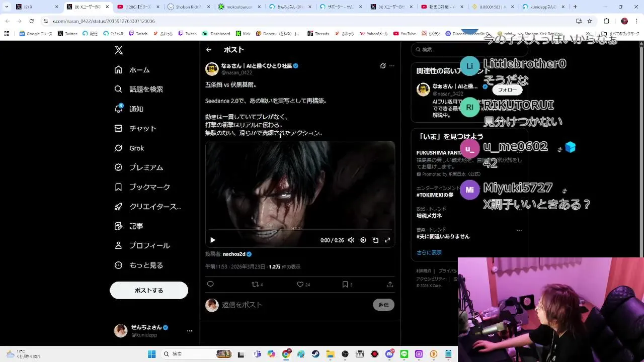This screenshot has height=362, width=644.
Task: Open Windows Start menu
Action: [x=151, y=354]
